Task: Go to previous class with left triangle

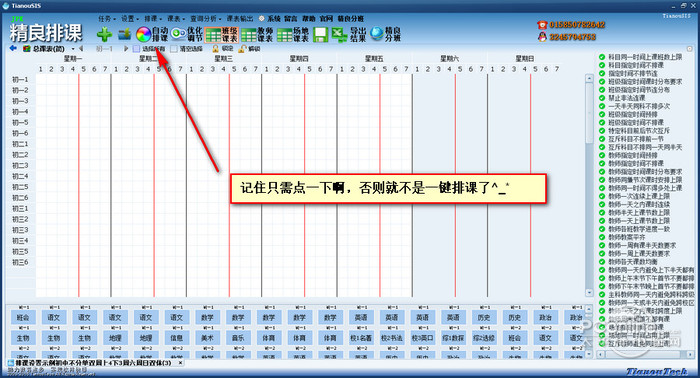Action: tap(81, 48)
